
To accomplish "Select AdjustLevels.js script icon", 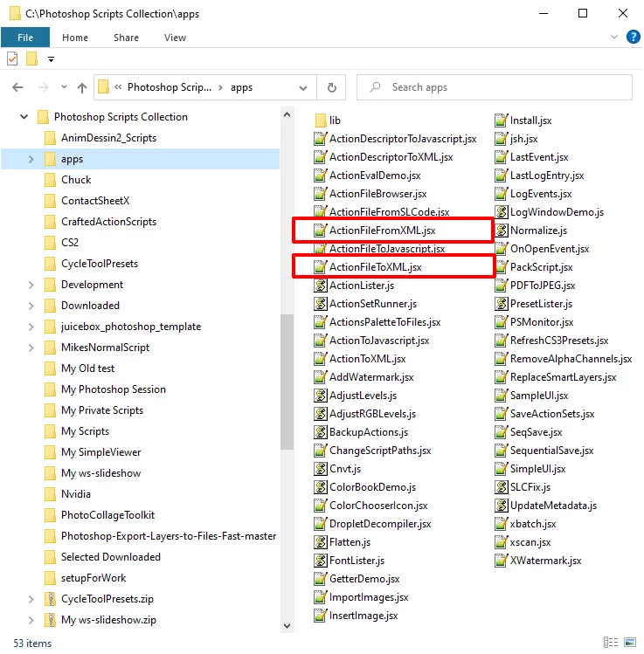I will (x=320, y=396).
